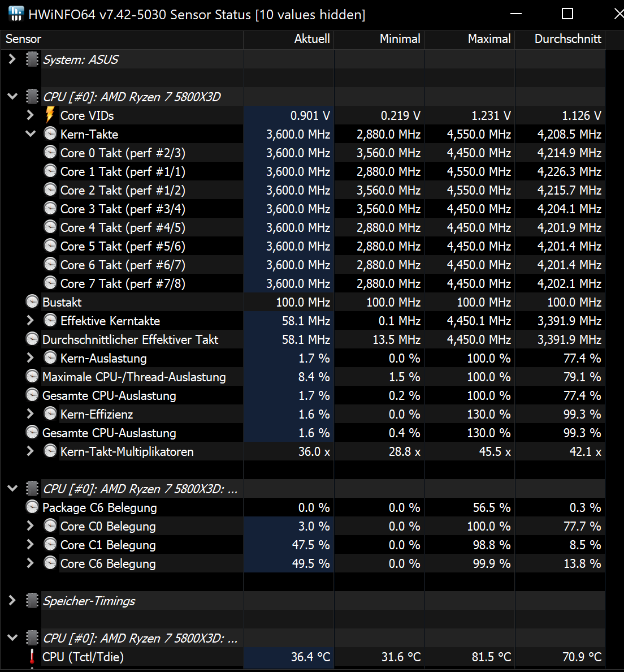624x672 pixels.
Task: Click the 56.5 % maximal Package C6 value
Action: pos(492,507)
